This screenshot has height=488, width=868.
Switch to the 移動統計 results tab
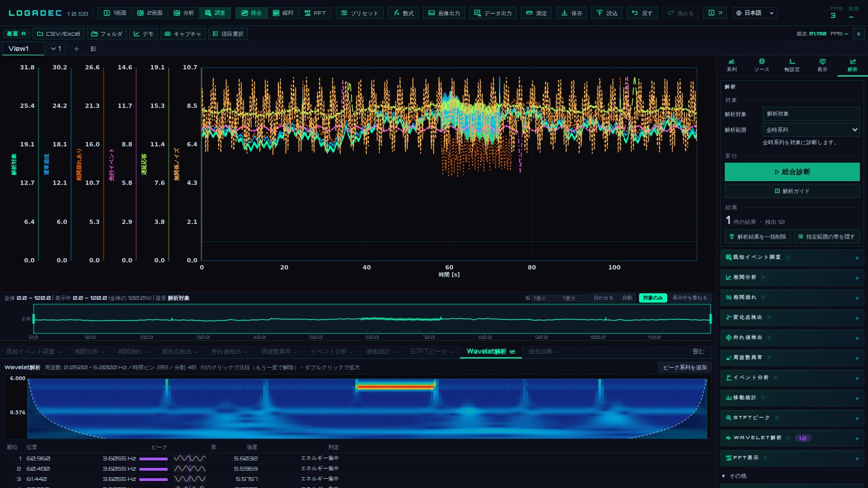coord(381,351)
